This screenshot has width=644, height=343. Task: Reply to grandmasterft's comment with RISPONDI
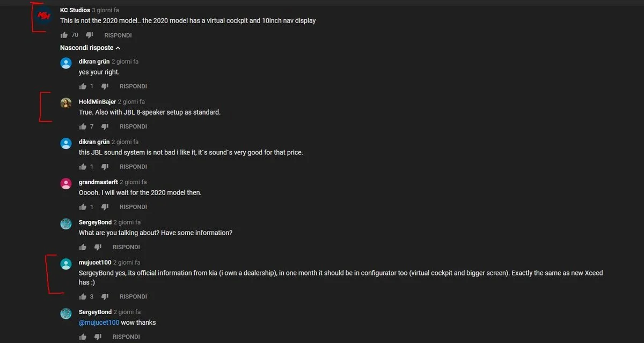(x=133, y=207)
